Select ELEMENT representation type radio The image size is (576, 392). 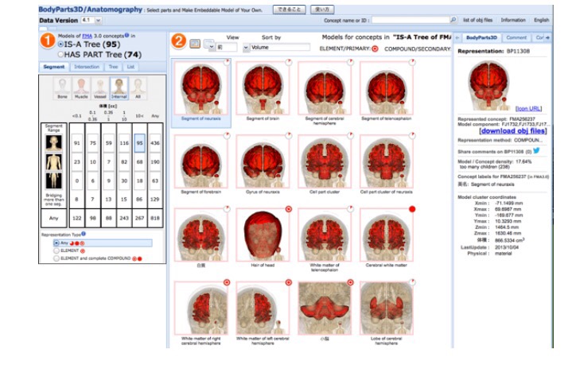(x=56, y=250)
